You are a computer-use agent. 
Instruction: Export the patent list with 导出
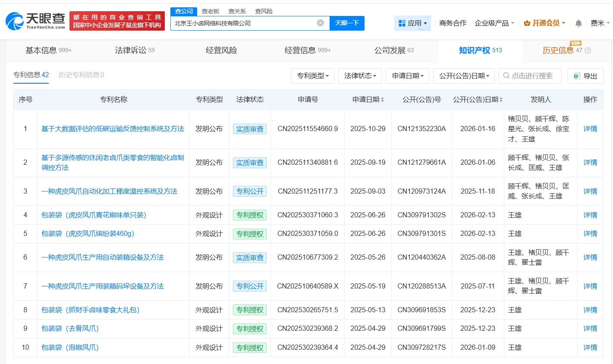585,76
